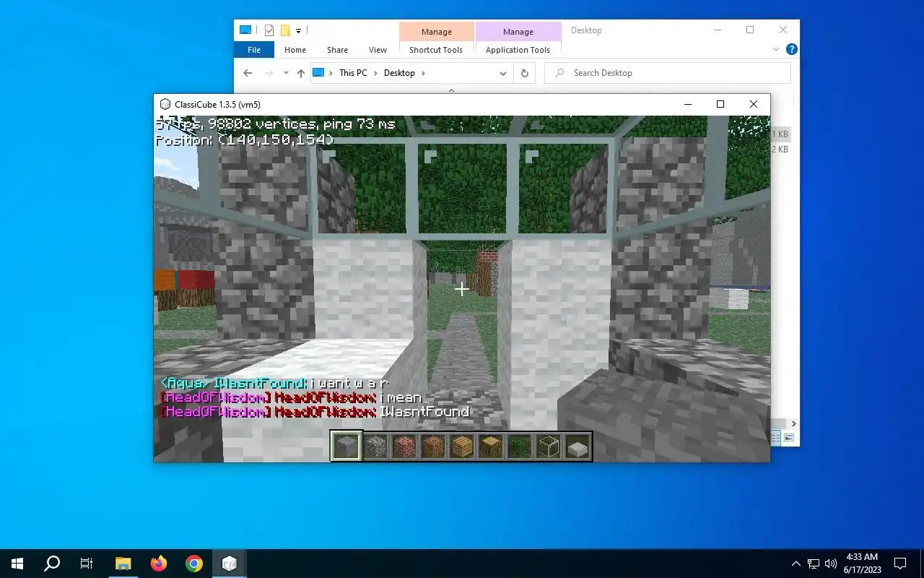The width and height of the screenshot is (924, 578).
Task: Open Explorer Help with the question mark
Action: tap(791, 50)
